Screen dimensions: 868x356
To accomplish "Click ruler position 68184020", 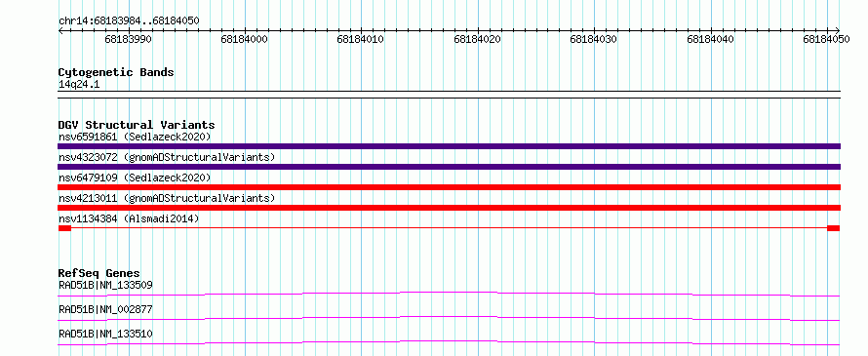I will pyautogui.click(x=477, y=39).
